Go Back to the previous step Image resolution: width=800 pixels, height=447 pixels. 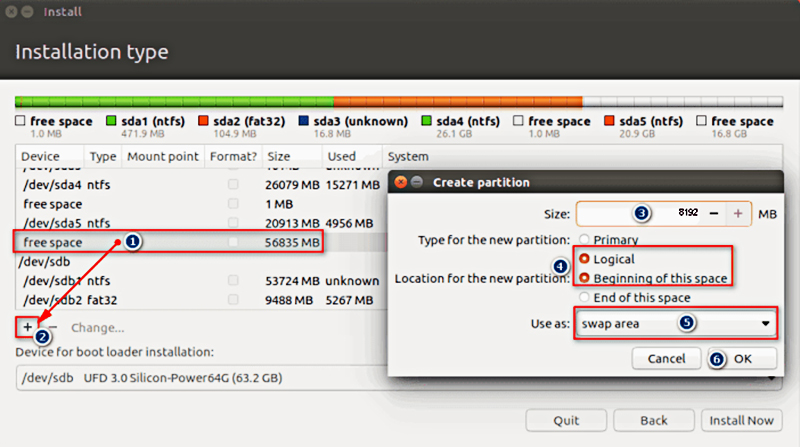654,420
